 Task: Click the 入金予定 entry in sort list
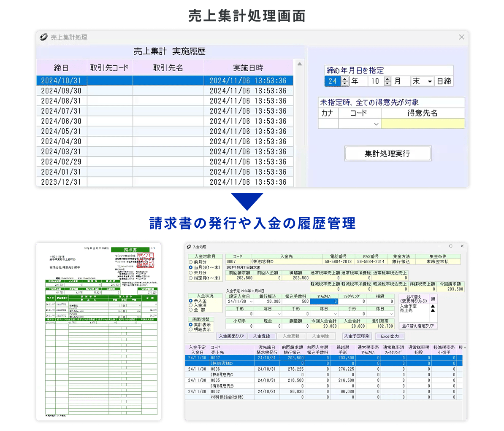[x=408, y=306]
